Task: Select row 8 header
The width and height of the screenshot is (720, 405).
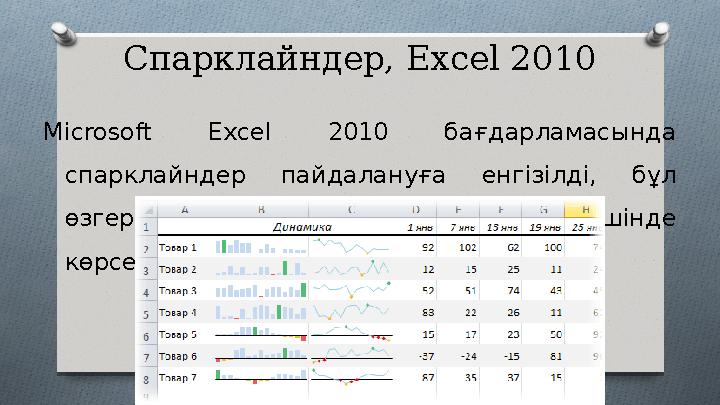Action: pos(146,379)
